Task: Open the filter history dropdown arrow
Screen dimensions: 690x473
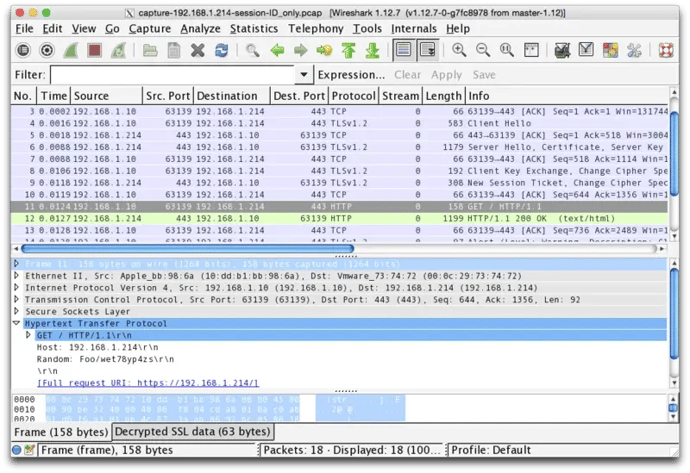Action: tap(304, 75)
